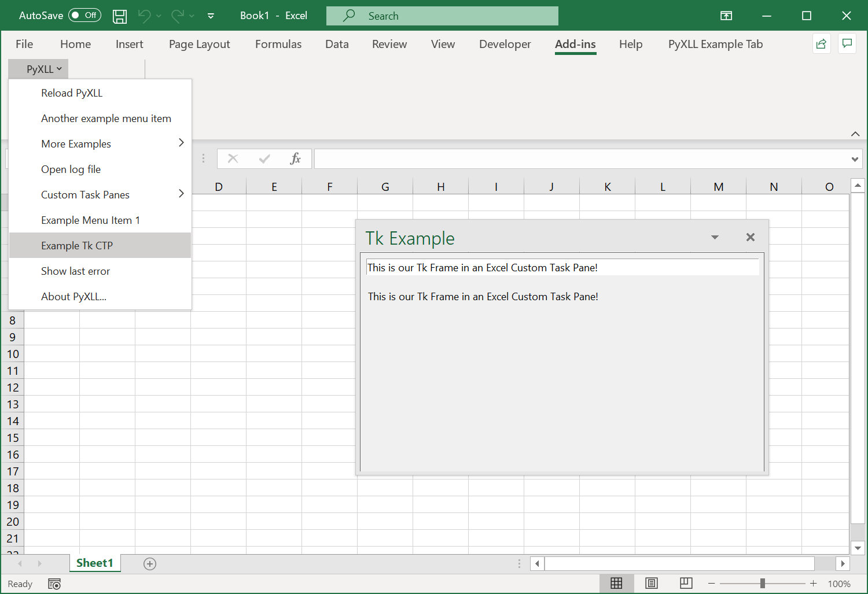The width and height of the screenshot is (868, 594).
Task: Switch to Page Break Preview icon
Action: (x=686, y=583)
